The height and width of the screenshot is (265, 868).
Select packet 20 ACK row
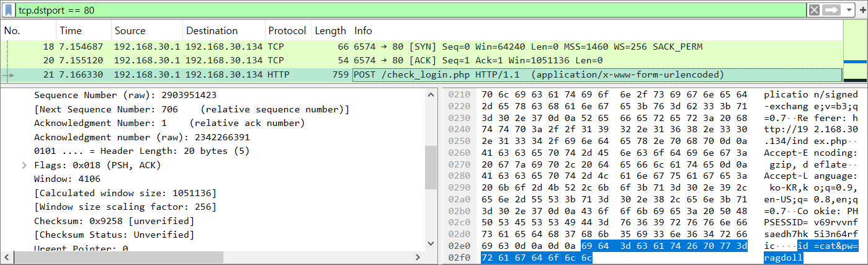[x=422, y=61]
